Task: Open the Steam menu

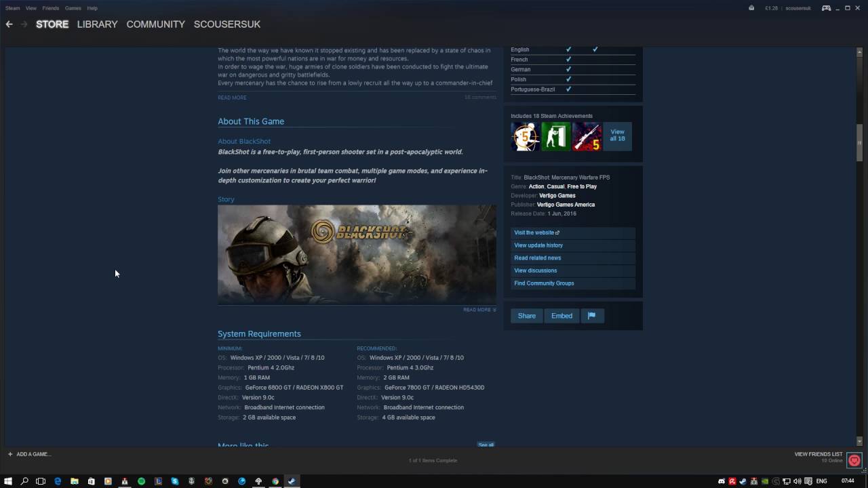Action: point(12,8)
